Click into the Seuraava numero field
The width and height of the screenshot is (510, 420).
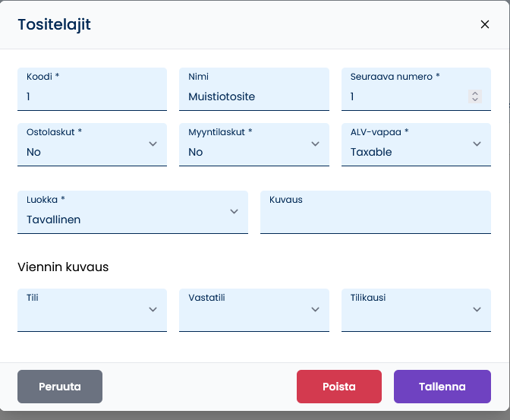(416, 89)
